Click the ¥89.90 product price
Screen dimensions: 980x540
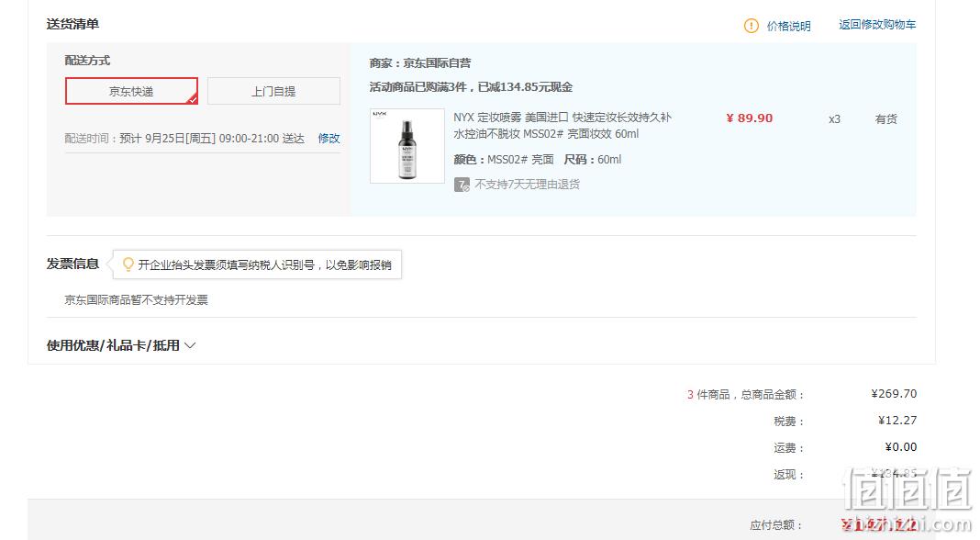point(750,118)
